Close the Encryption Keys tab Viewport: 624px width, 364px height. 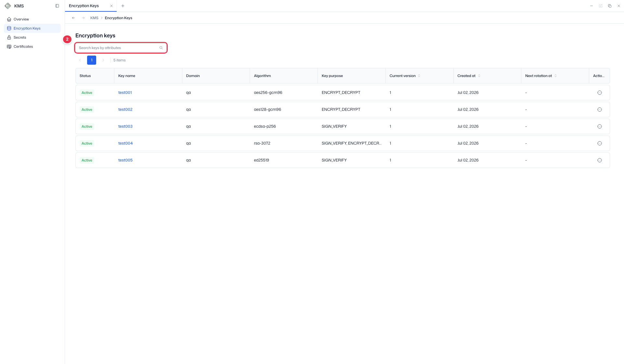pos(111,6)
